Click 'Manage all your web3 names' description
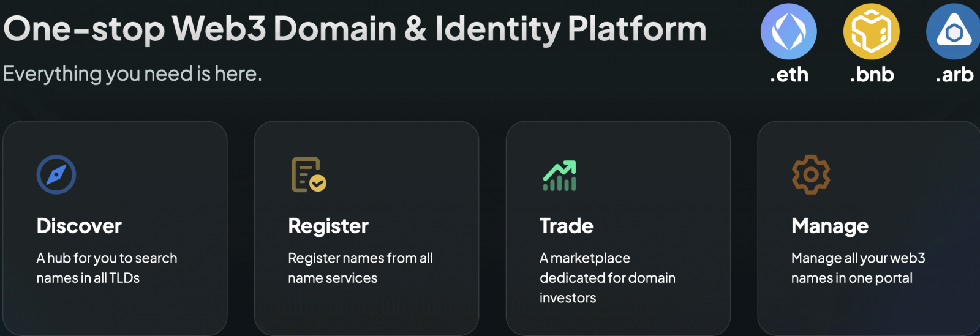The width and height of the screenshot is (980, 336). pos(858,268)
